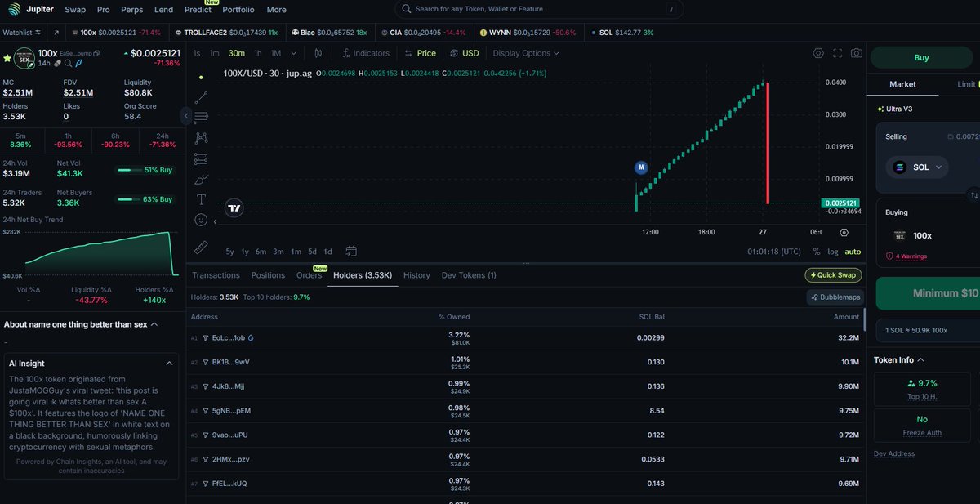The width and height of the screenshot is (980, 504).
Task: Take a chart screenshot with the camera icon
Action: coord(856,53)
